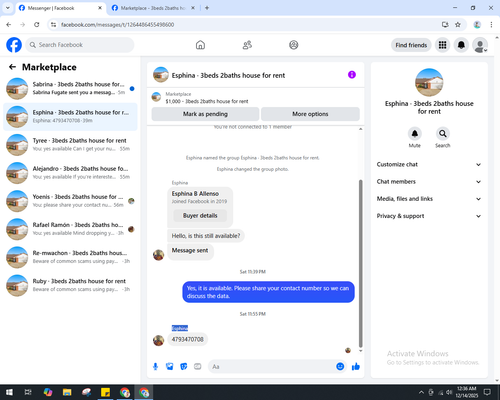Click the taskbar clock and date
The width and height of the screenshot is (500, 400).
coord(466,392)
